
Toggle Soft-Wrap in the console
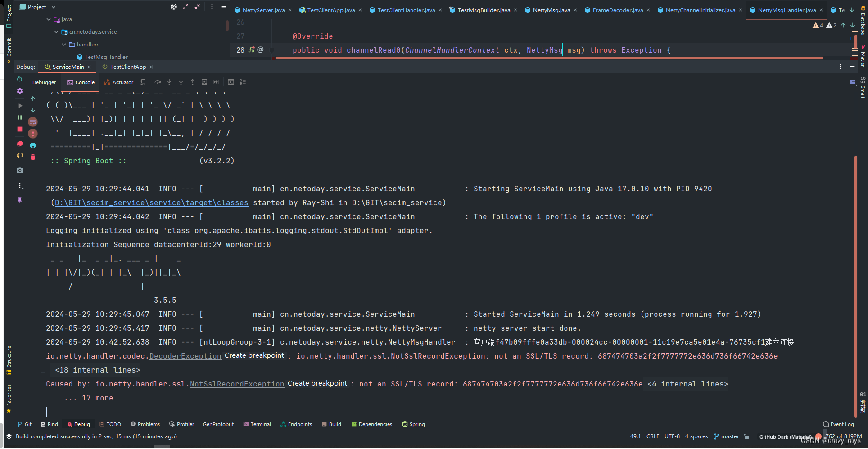click(x=33, y=122)
